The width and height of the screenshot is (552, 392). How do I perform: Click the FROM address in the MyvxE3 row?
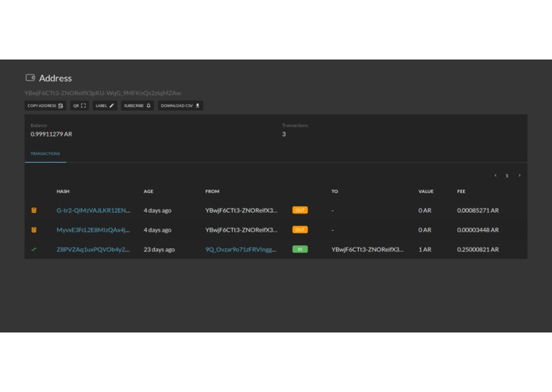click(241, 230)
